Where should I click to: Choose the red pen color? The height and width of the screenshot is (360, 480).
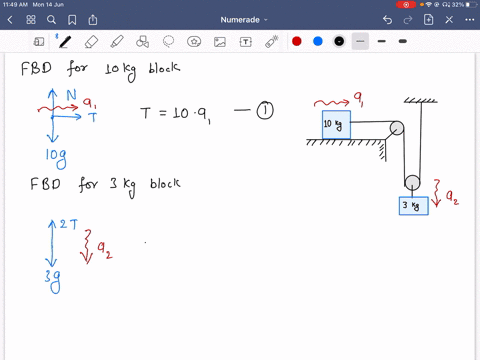(x=297, y=41)
